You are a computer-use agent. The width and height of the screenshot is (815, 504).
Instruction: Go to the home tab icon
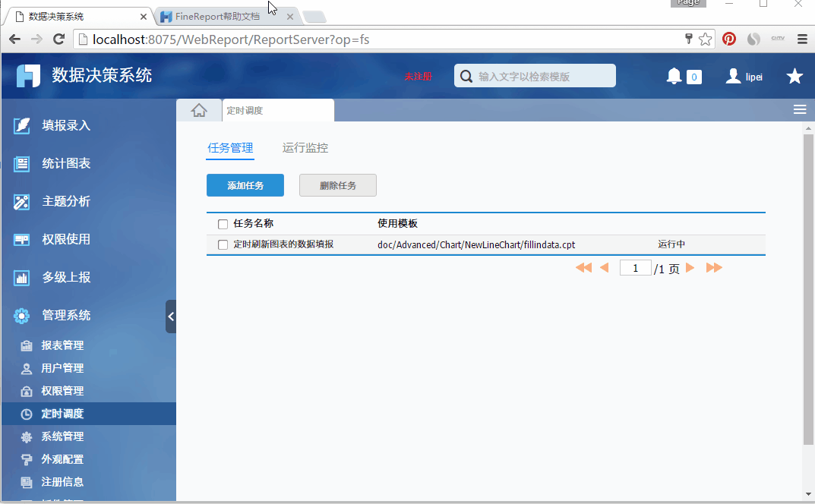pyautogui.click(x=199, y=110)
